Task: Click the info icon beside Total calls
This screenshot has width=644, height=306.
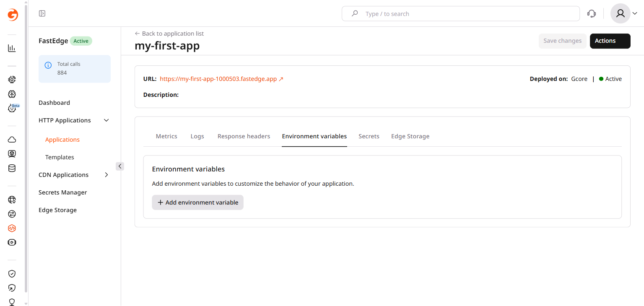Action: 48,65
